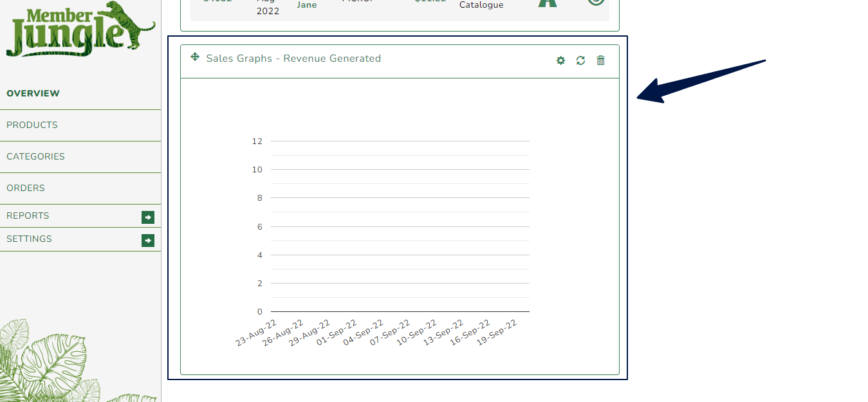
Task: Click the 13-Sep-22 axis label
Action: (x=444, y=333)
